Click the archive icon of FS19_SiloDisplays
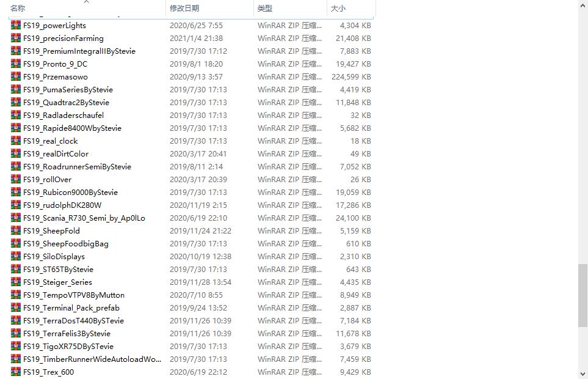The image size is (588, 379). click(x=16, y=256)
